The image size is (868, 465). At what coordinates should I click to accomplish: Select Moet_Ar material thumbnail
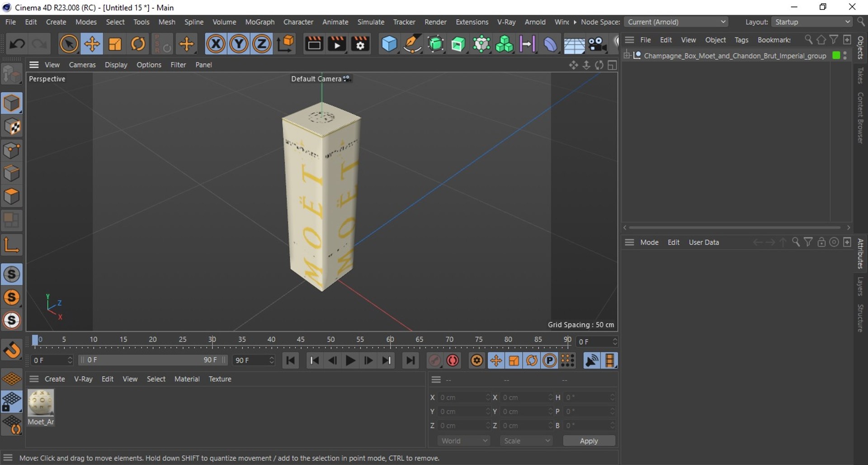pyautogui.click(x=41, y=403)
